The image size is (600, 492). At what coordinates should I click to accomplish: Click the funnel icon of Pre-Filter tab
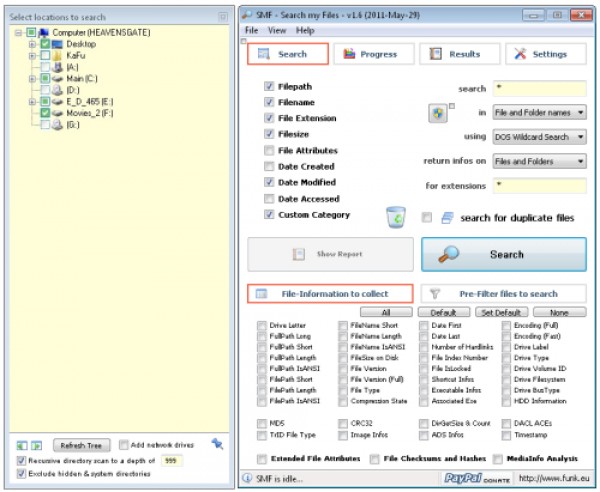tap(435, 293)
